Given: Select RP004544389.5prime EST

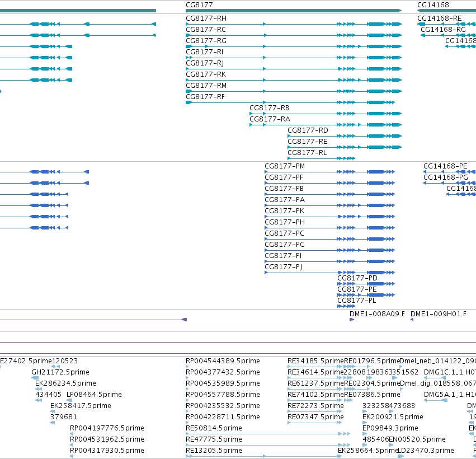Looking at the screenshot, I should [x=223, y=361].
